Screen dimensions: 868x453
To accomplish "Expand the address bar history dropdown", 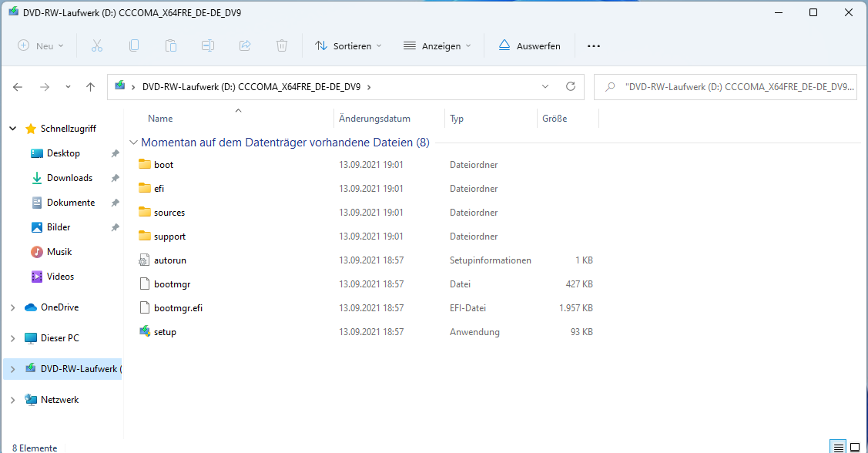I will click(545, 86).
